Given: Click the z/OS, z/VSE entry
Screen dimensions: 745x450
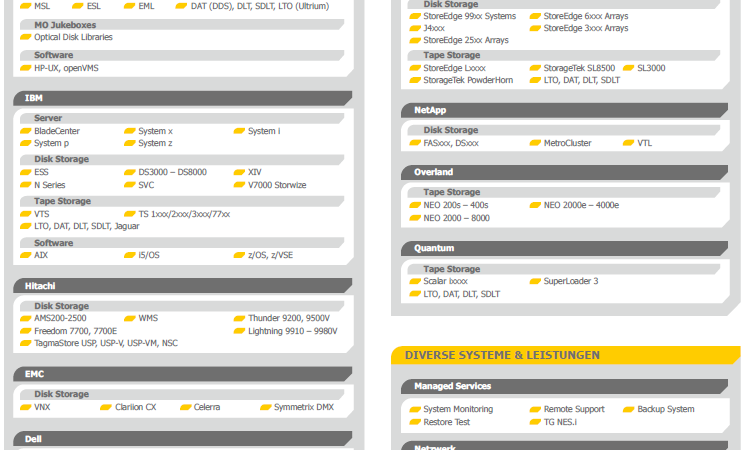Looking at the screenshot, I should point(270,255).
